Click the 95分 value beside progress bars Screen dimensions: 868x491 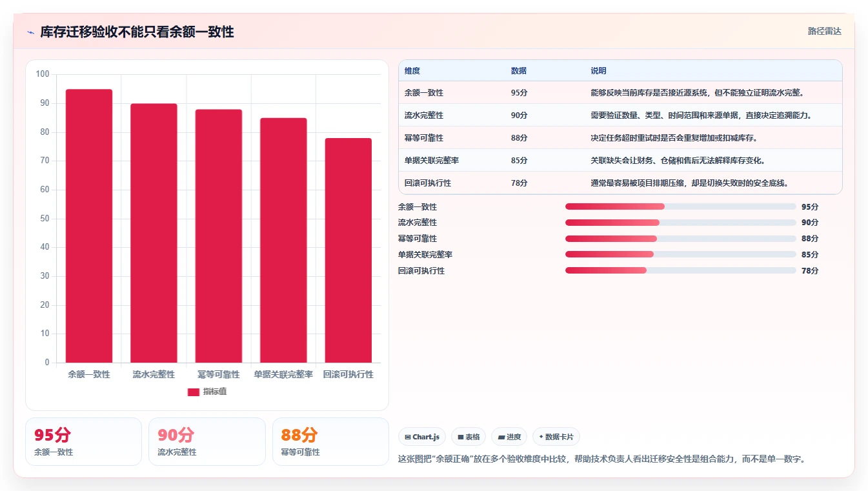(x=810, y=207)
